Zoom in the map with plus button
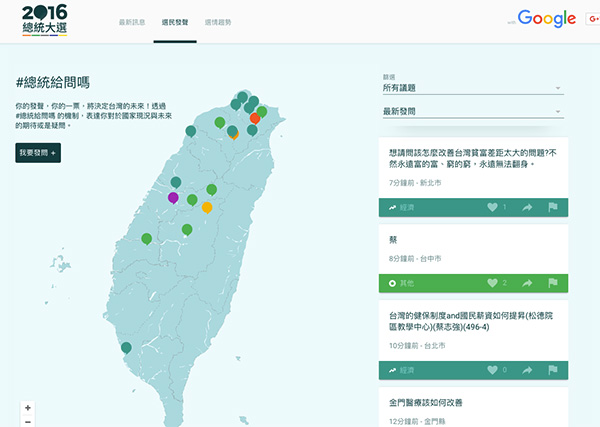Image resolution: width=600 pixels, height=427 pixels. 27,408
